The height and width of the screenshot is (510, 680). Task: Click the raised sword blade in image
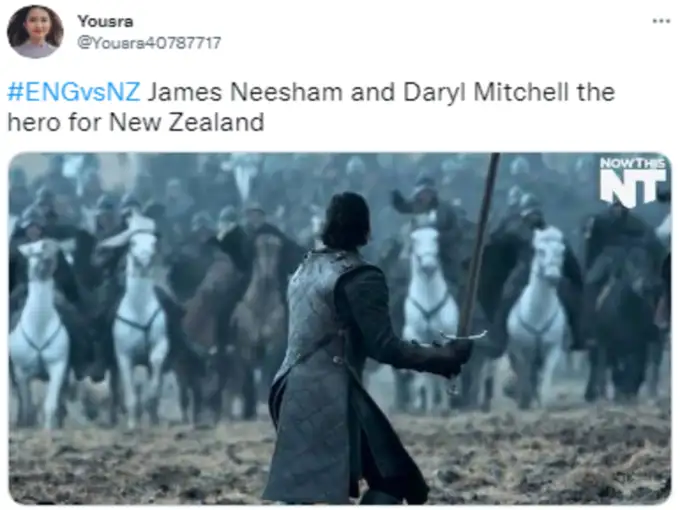[x=480, y=242]
